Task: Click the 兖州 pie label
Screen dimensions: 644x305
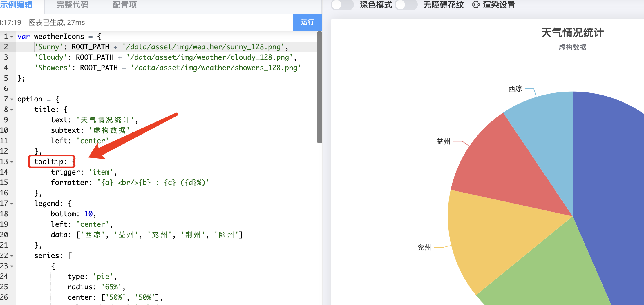Action: coord(424,248)
